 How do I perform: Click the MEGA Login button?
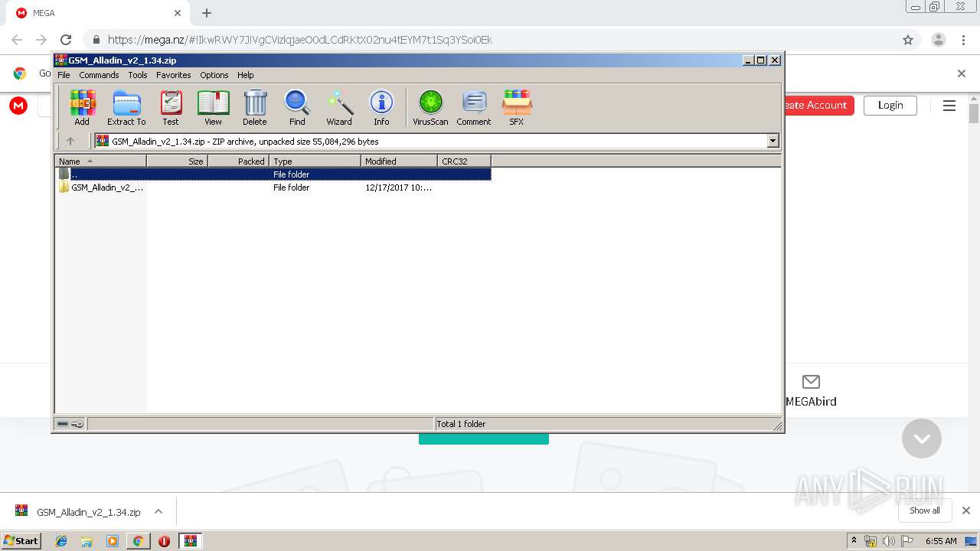[890, 105]
